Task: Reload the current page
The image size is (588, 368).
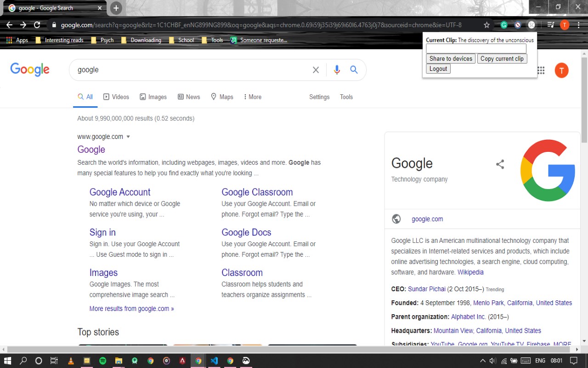Action: [37, 25]
